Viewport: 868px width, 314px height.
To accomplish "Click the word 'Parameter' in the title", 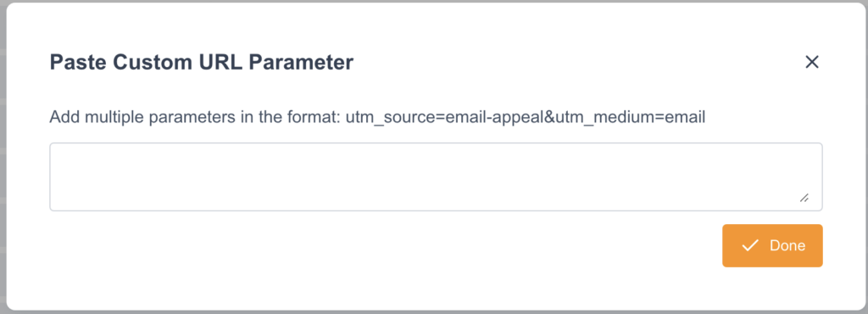I will [x=303, y=62].
